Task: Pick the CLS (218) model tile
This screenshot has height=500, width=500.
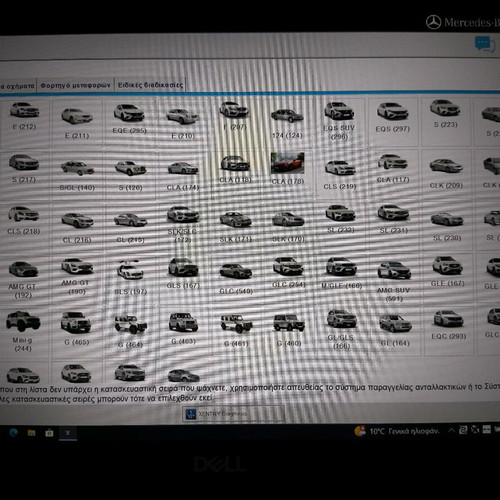Action: point(24,227)
